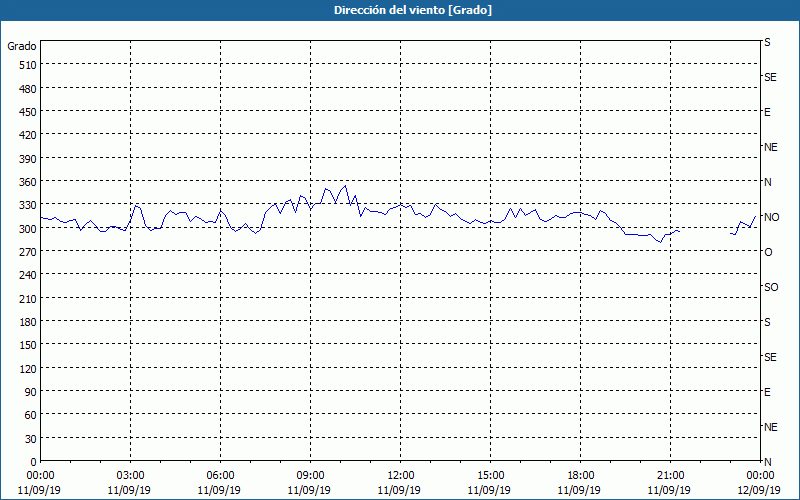
Task: Select the 480 y-axis tick label
Action: point(28,89)
